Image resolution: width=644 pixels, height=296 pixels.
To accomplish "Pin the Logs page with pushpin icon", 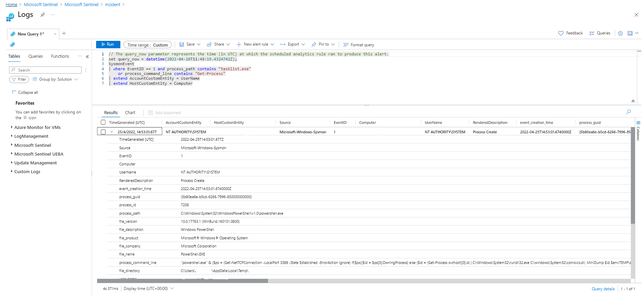I will pos(42,15).
